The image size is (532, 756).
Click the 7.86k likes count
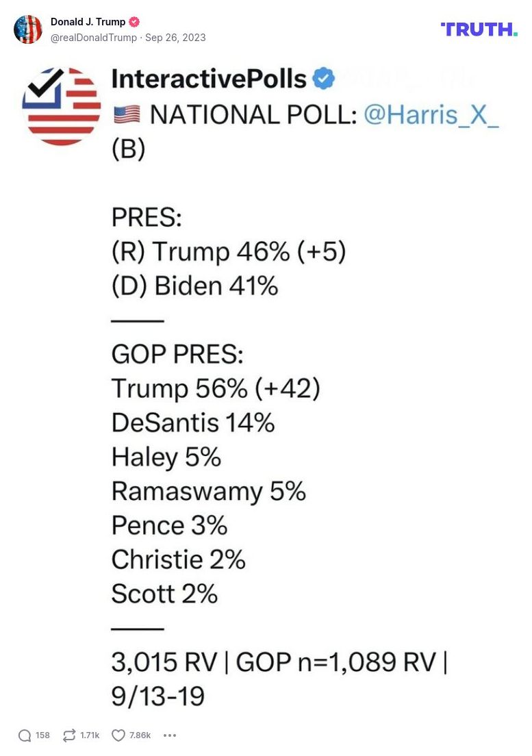pyautogui.click(x=140, y=735)
